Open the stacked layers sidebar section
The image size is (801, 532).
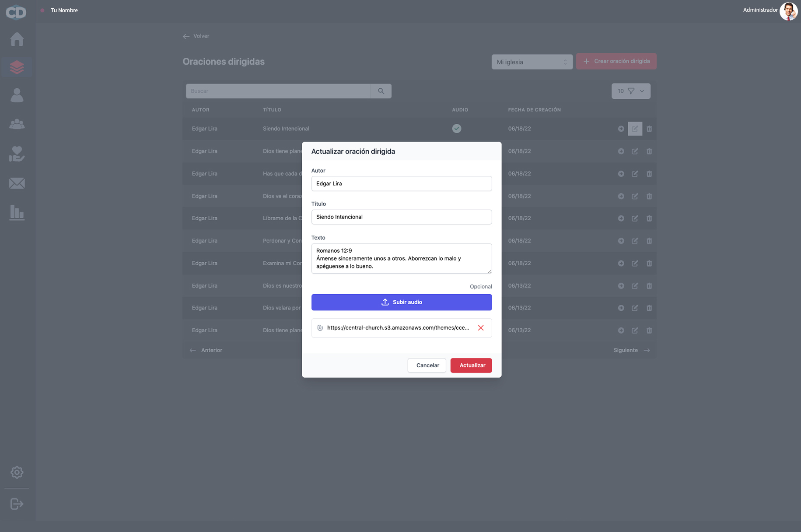17,67
